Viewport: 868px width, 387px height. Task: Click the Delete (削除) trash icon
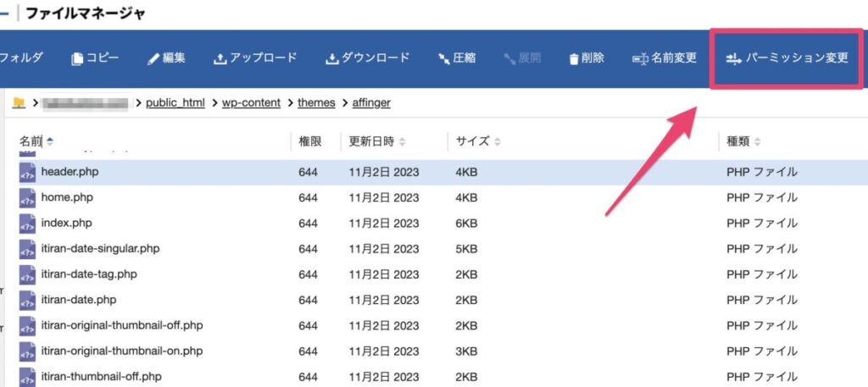pyautogui.click(x=574, y=58)
